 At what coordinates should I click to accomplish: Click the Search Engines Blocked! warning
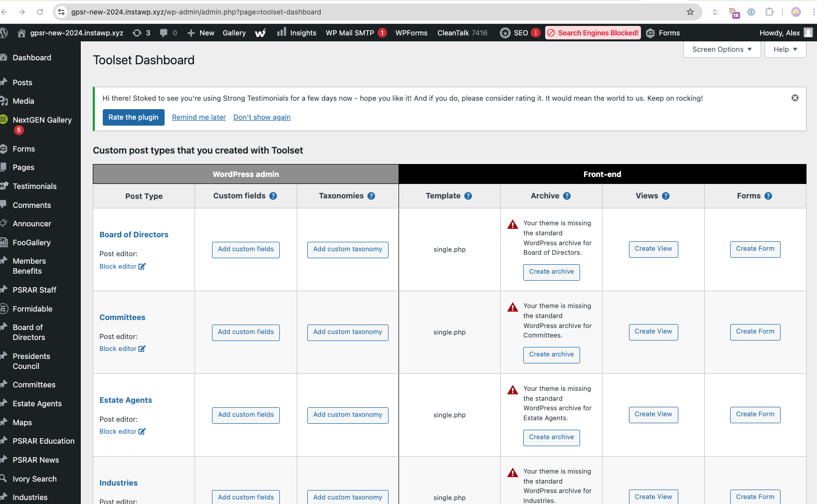tap(593, 33)
